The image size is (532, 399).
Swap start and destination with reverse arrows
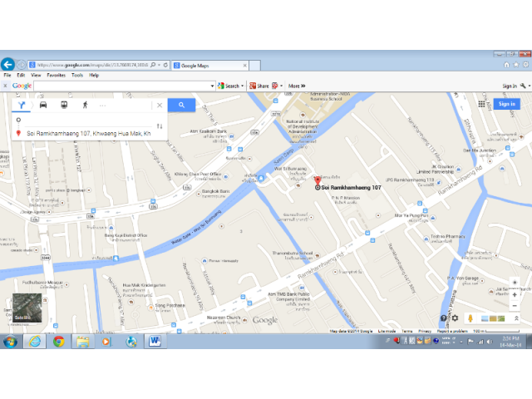159,126
